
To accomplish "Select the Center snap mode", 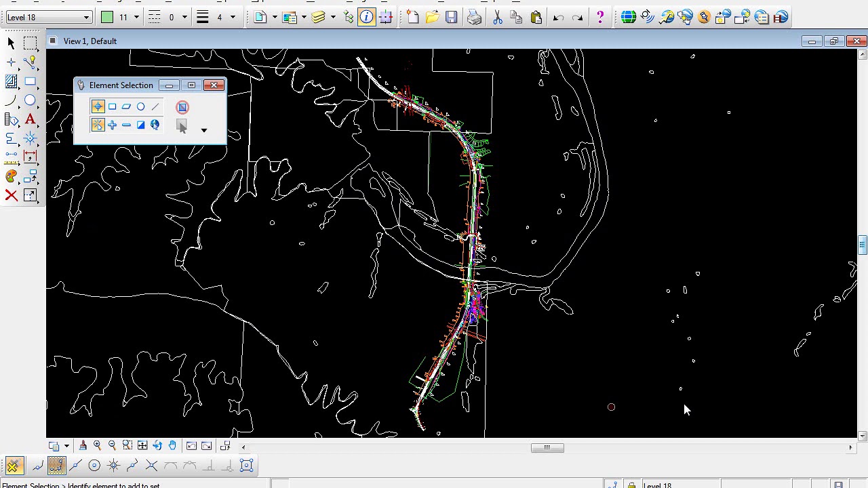I will point(94,465).
